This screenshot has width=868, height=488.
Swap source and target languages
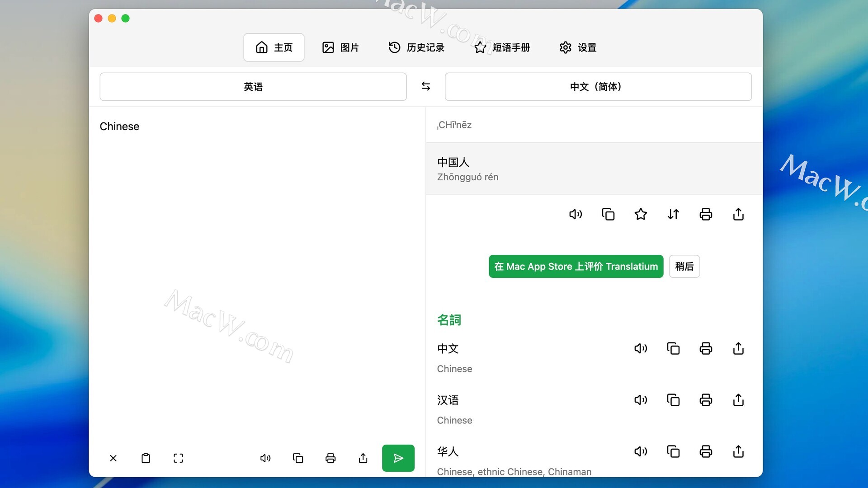(425, 86)
